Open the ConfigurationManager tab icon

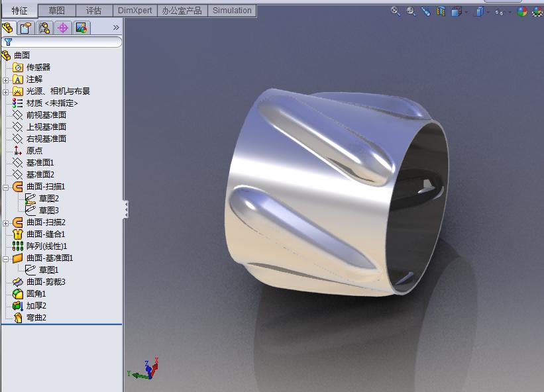pos(44,28)
